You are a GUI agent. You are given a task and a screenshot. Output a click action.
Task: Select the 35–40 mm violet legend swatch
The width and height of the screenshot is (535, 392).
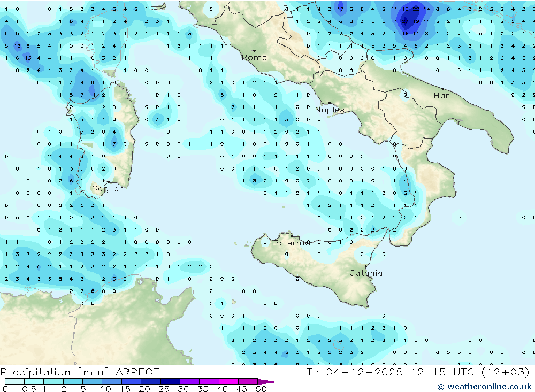pos(209,381)
